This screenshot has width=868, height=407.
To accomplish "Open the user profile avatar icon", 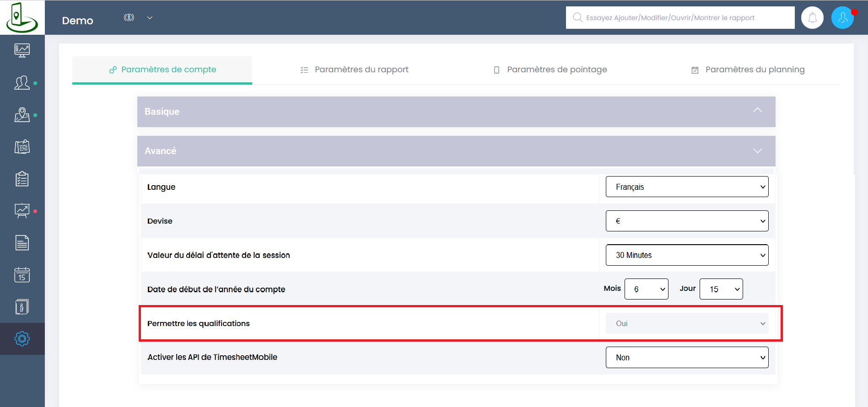I will click(x=842, y=18).
